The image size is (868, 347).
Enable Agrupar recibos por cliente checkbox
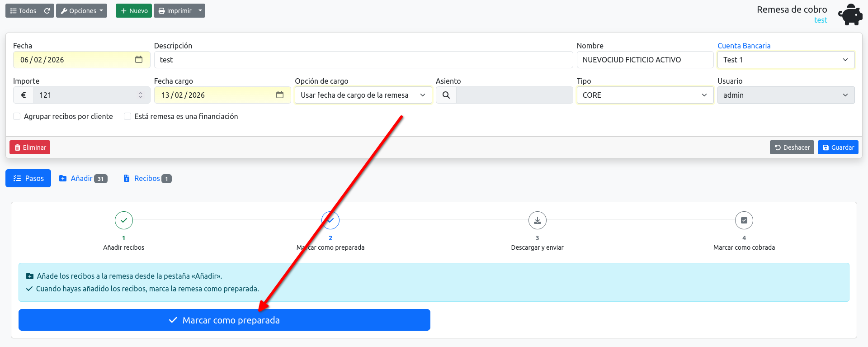pos(17,116)
